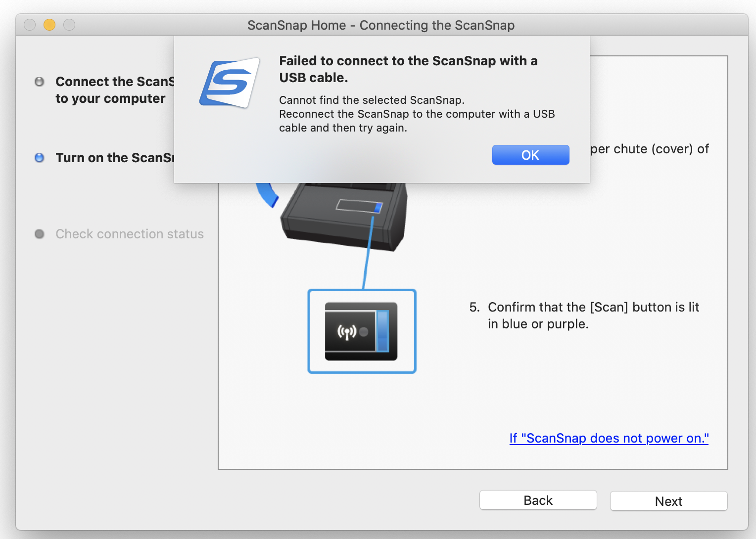Click the "Failed to connect to the ScanSnap" heading
756x539 pixels.
click(408, 69)
